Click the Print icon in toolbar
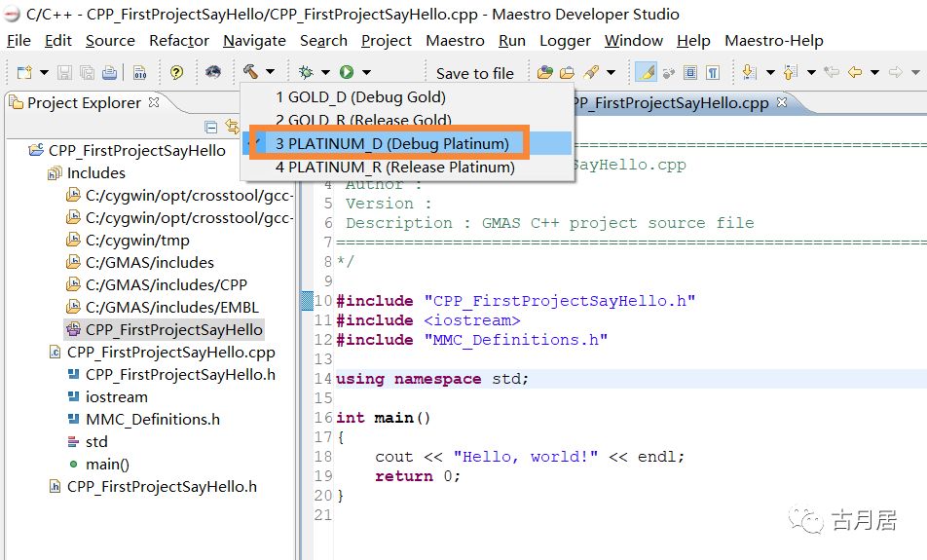 [x=109, y=72]
